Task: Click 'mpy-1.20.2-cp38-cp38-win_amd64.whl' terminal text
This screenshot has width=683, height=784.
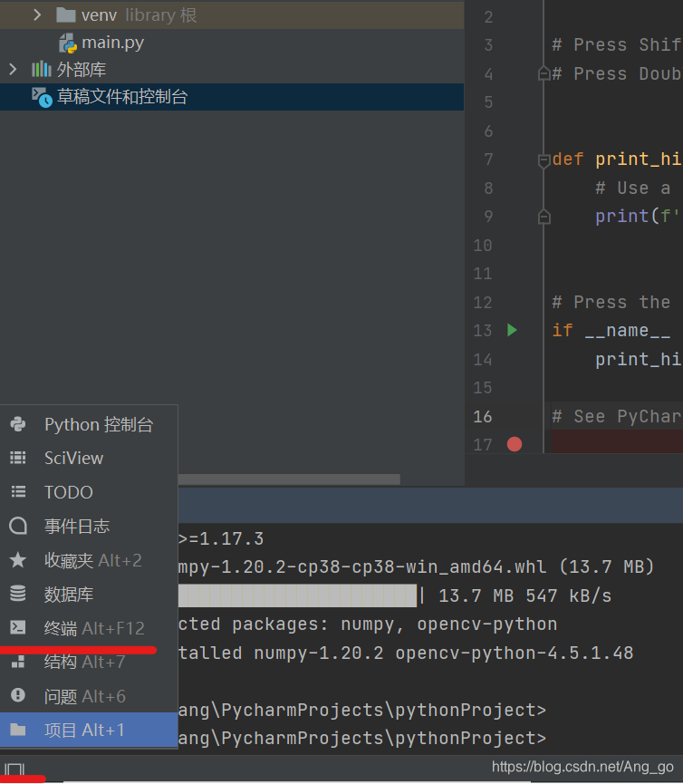Action: [362, 566]
